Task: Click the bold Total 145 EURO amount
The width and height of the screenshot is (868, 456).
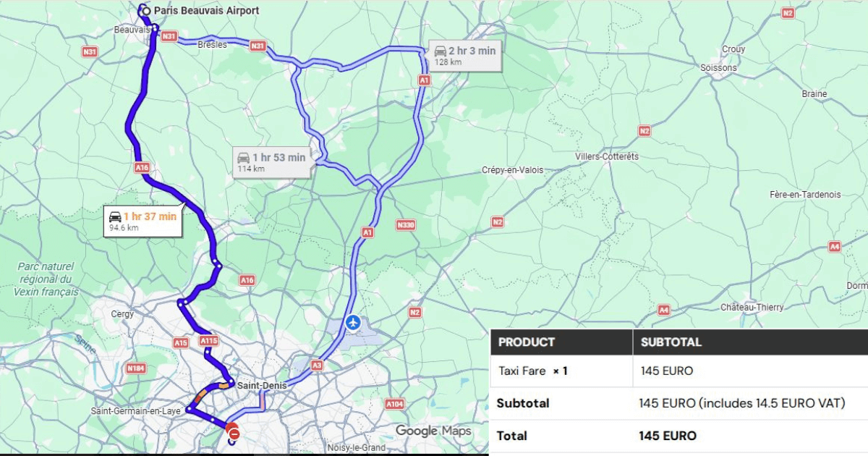Action: point(667,436)
